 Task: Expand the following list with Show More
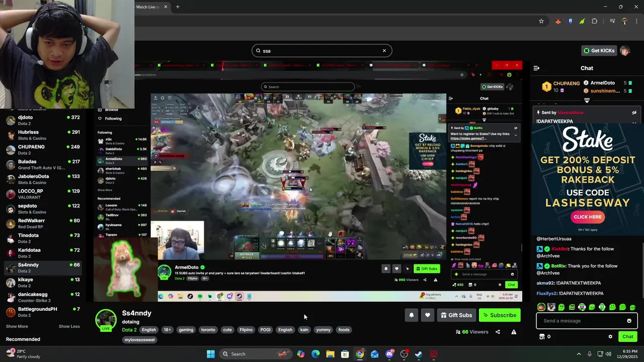(x=17, y=326)
